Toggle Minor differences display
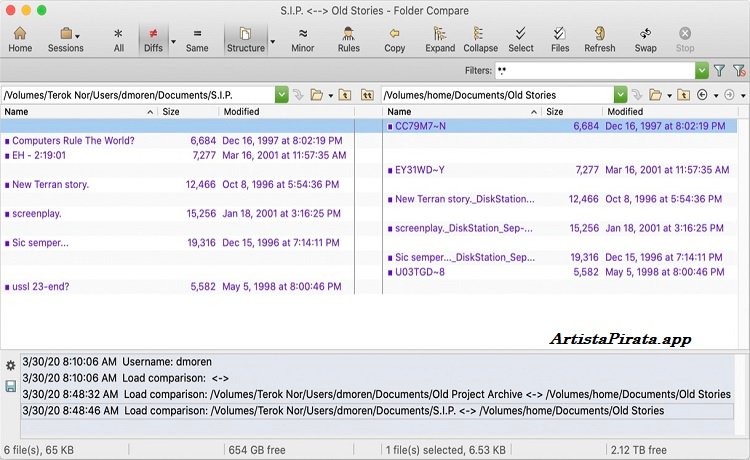The image size is (750, 460). [302, 39]
